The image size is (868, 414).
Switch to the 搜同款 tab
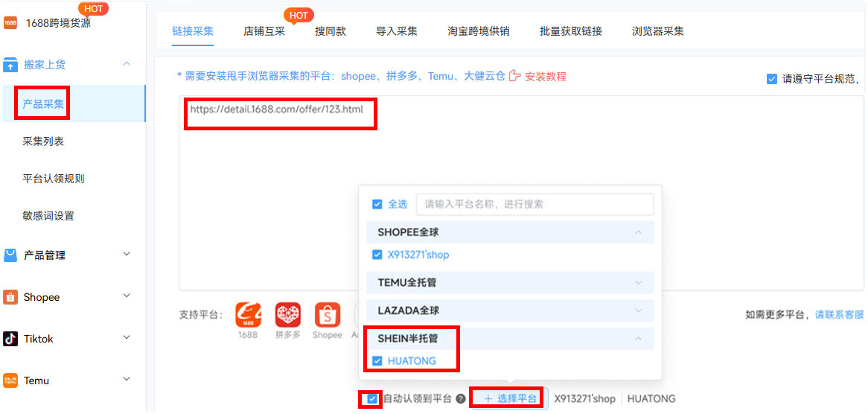click(x=331, y=31)
